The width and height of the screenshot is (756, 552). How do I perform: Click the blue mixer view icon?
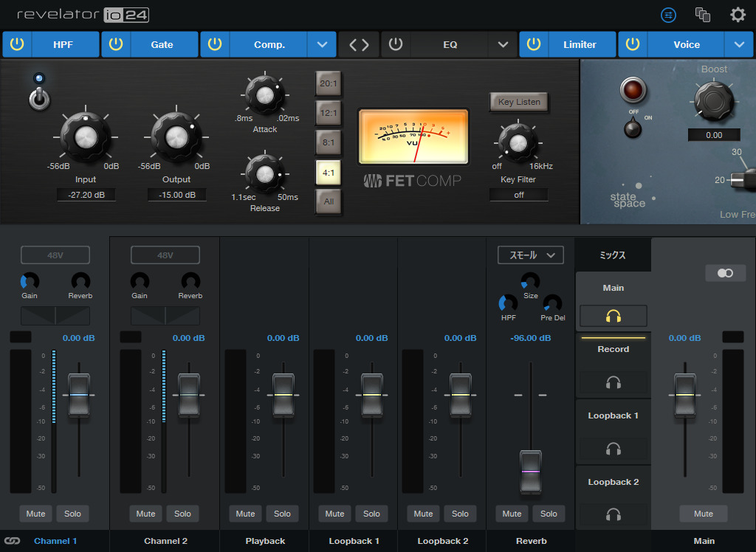668,15
